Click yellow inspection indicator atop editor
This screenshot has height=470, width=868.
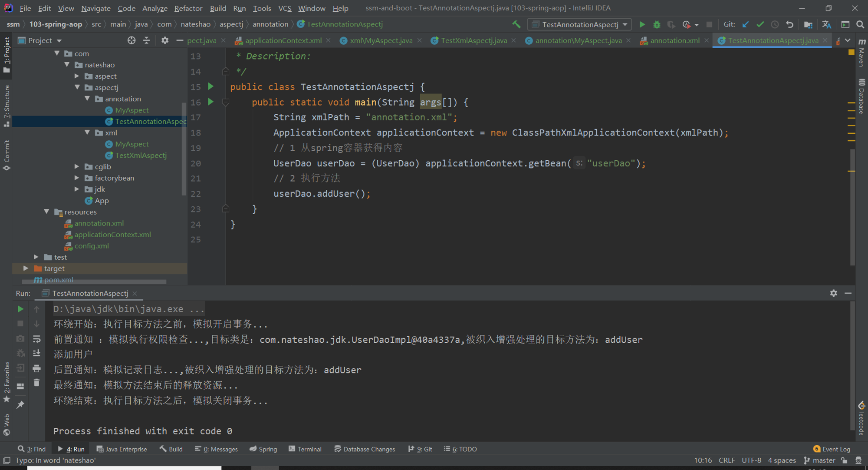tap(851, 52)
